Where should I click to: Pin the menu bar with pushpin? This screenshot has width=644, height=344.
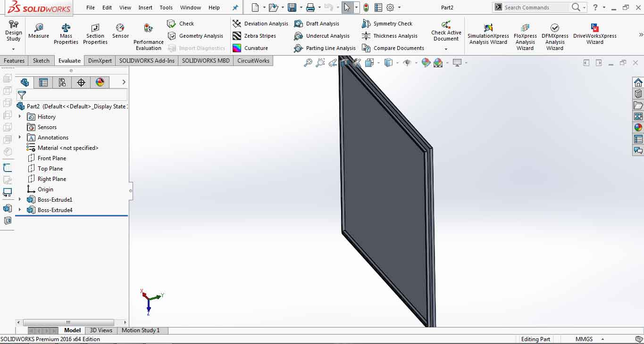point(235,8)
